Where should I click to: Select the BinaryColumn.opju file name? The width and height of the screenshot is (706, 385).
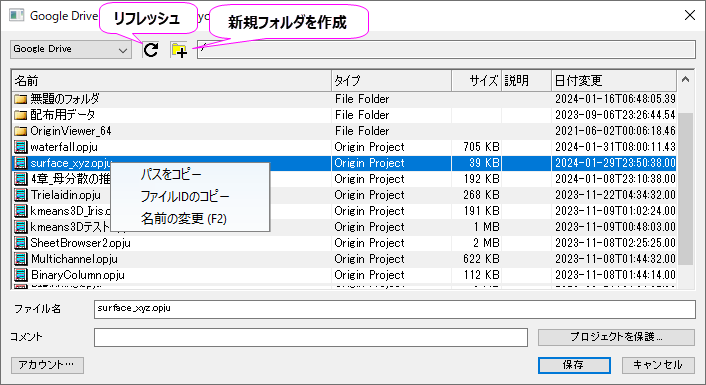(77, 275)
